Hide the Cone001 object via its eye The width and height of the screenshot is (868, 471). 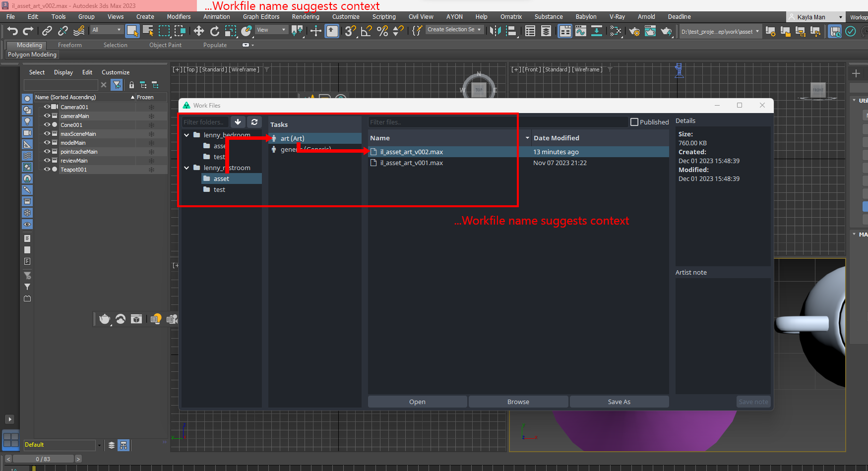pyautogui.click(x=47, y=124)
